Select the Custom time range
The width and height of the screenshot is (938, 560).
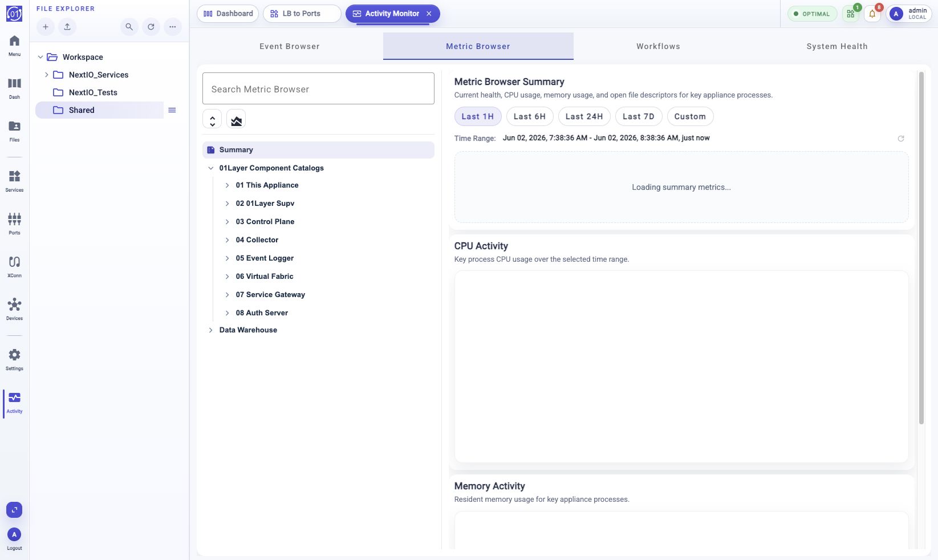pos(690,116)
